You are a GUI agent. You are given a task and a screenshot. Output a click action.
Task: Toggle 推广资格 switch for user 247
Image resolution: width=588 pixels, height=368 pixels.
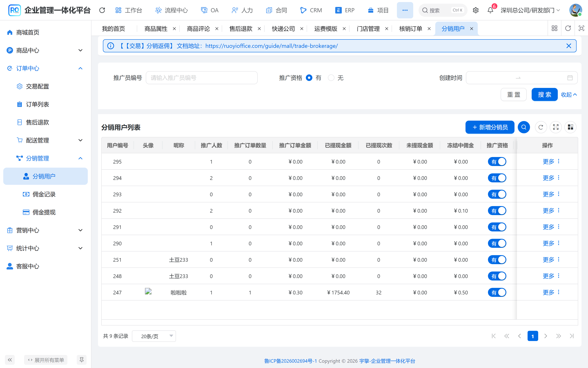497,292
